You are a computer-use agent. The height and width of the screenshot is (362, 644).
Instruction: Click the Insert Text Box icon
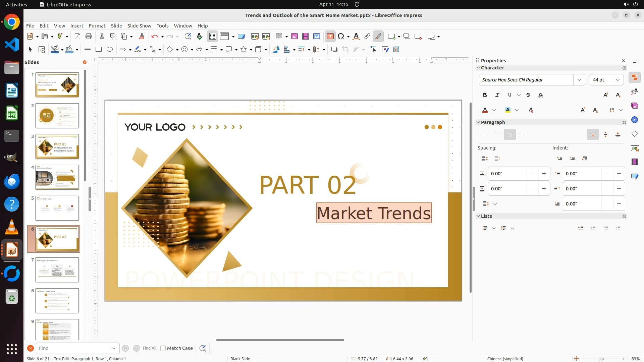tap(330, 37)
